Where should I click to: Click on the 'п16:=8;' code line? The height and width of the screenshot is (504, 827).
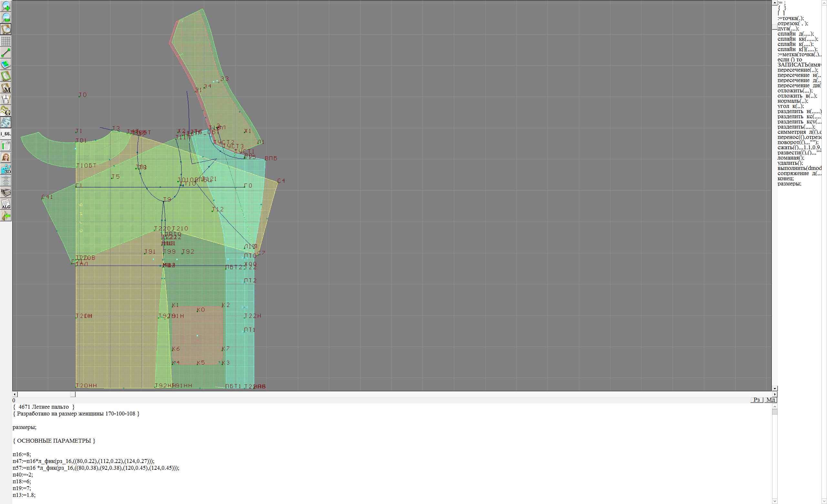click(21, 454)
